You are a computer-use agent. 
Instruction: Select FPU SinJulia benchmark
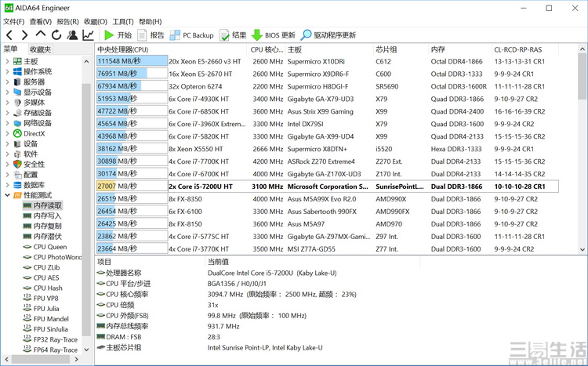click(x=45, y=329)
